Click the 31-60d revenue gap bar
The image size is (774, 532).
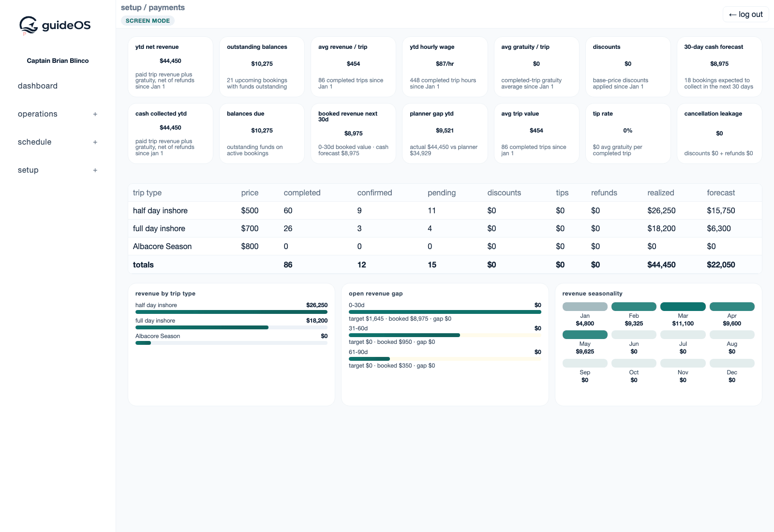pyautogui.click(x=445, y=335)
